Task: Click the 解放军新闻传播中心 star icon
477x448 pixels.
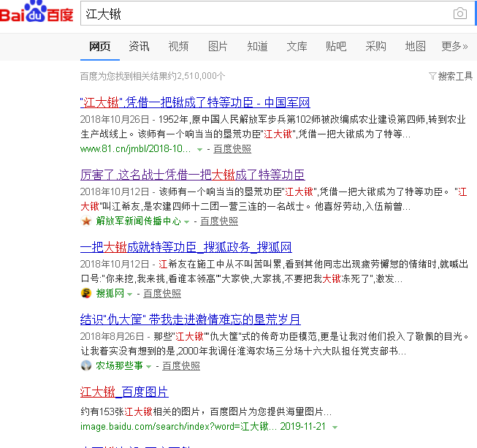Action: [x=86, y=221]
